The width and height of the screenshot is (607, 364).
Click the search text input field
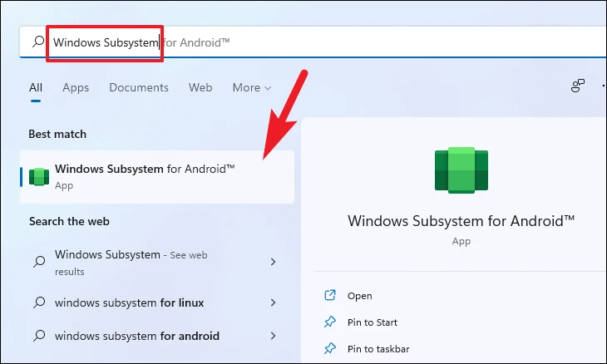313,42
